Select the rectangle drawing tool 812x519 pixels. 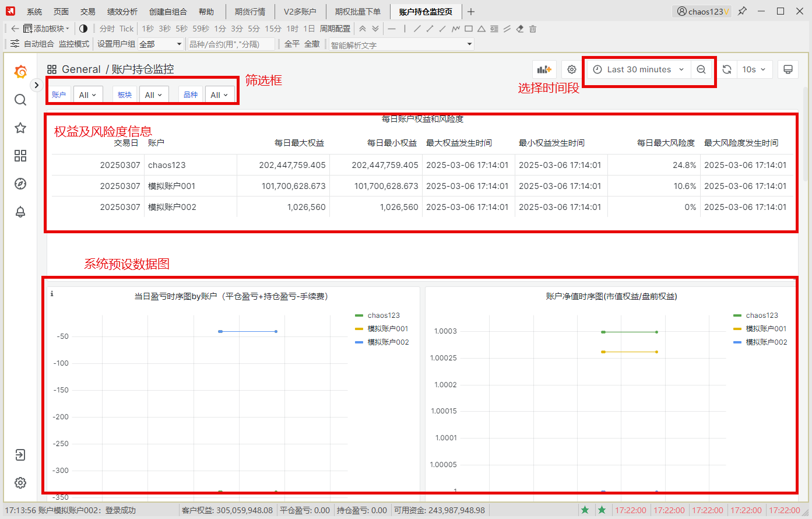pos(469,29)
